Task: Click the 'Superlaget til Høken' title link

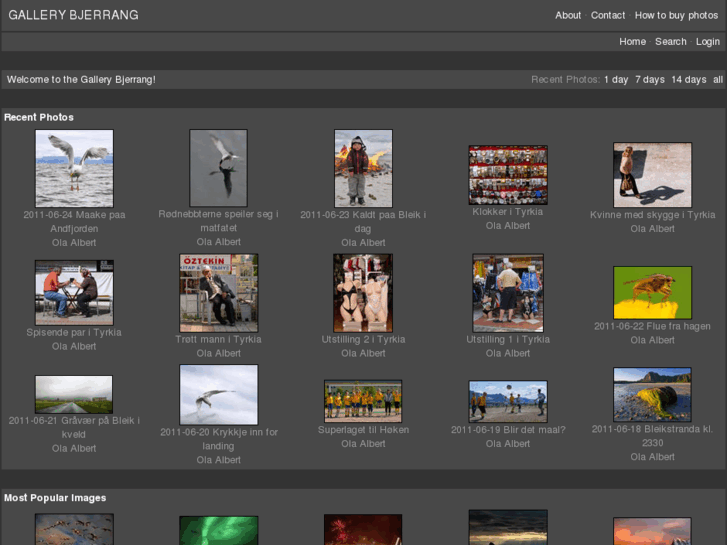Action: 363,430
